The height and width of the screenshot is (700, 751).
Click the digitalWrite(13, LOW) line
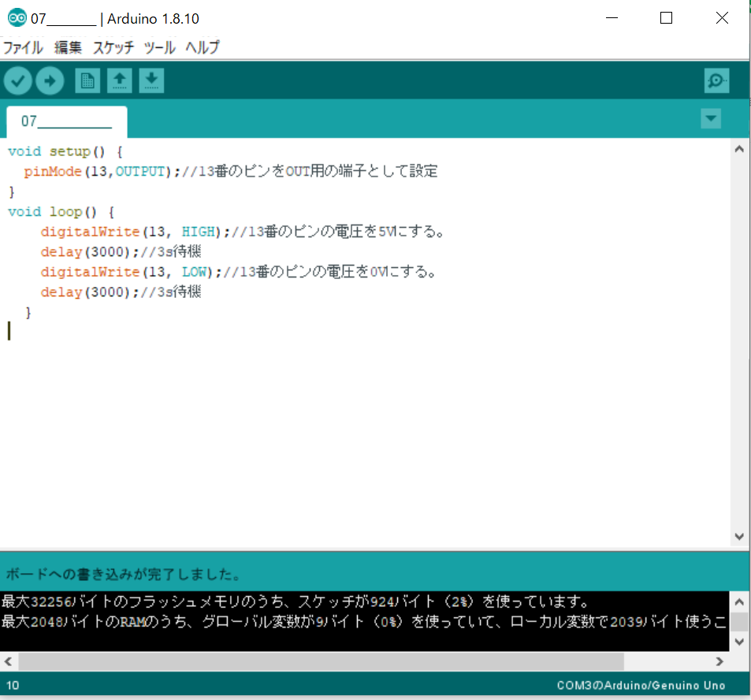[x=239, y=272]
